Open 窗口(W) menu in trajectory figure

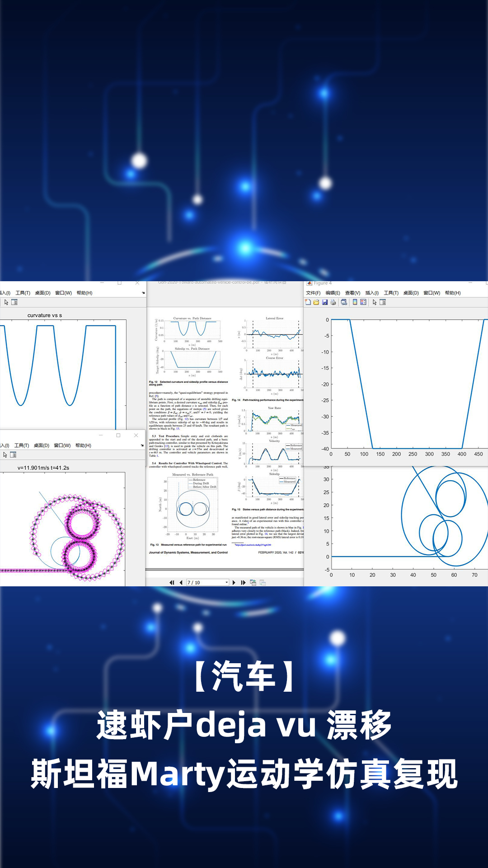pos(62,445)
